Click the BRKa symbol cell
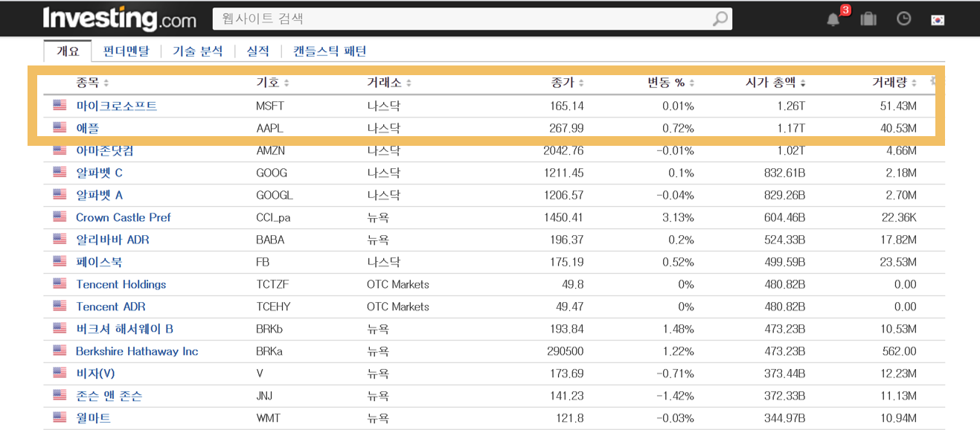 tap(269, 351)
